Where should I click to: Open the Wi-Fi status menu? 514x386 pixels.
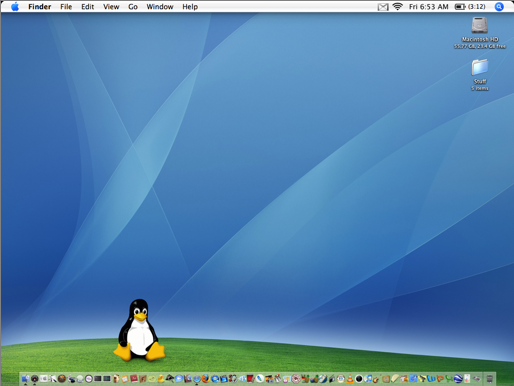tap(397, 6)
